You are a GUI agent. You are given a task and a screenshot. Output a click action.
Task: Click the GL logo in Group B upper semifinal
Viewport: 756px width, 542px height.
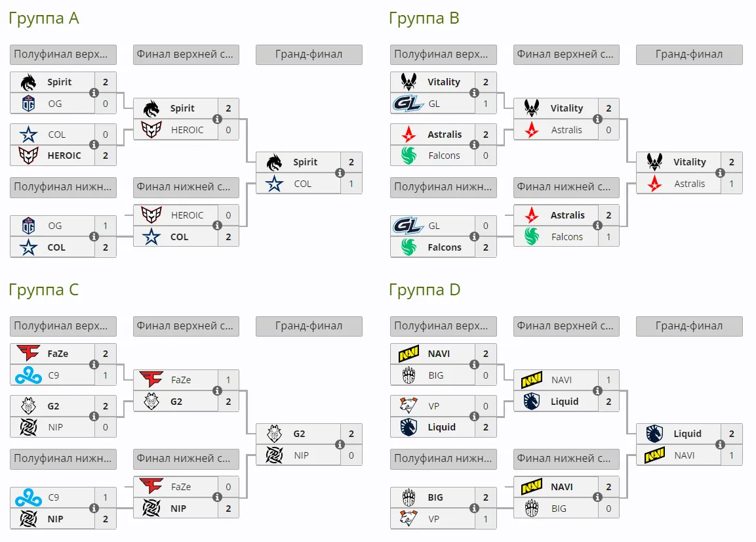[x=408, y=103]
